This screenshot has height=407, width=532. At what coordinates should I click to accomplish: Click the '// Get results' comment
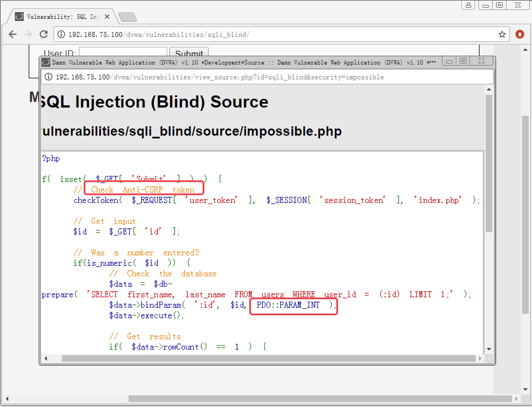tap(145, 336)
